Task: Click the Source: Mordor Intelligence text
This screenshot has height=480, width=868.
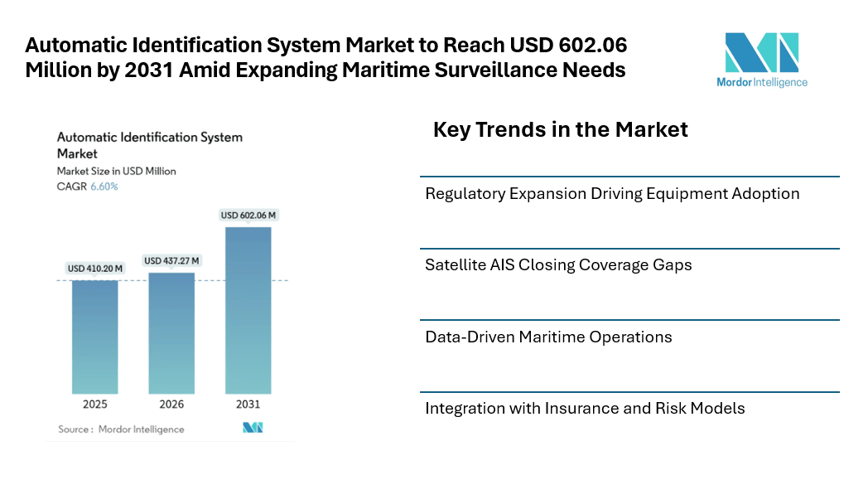Action: point(121,429)
